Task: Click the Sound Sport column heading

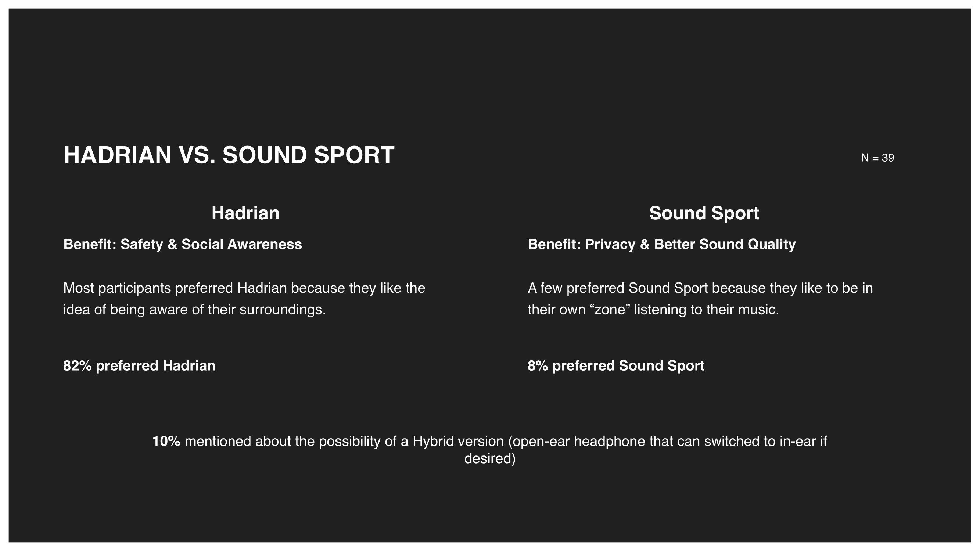Action: tap(704, 213)
